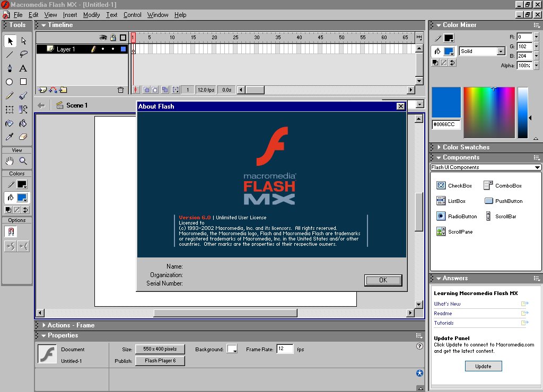Expand the Color Swatches panel

coord(439,147)
